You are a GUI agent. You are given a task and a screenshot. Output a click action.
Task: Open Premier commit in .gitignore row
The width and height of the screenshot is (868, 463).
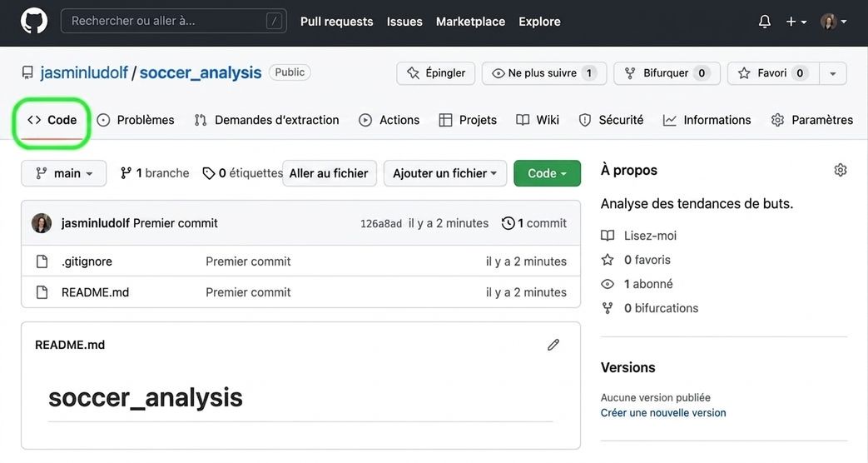[x=248, y=261]
